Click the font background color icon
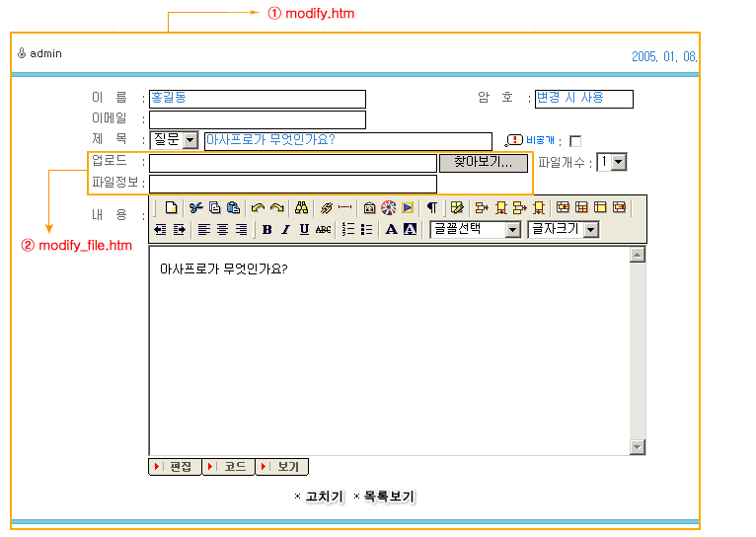The image size is (756, 537). coord(410,230)
